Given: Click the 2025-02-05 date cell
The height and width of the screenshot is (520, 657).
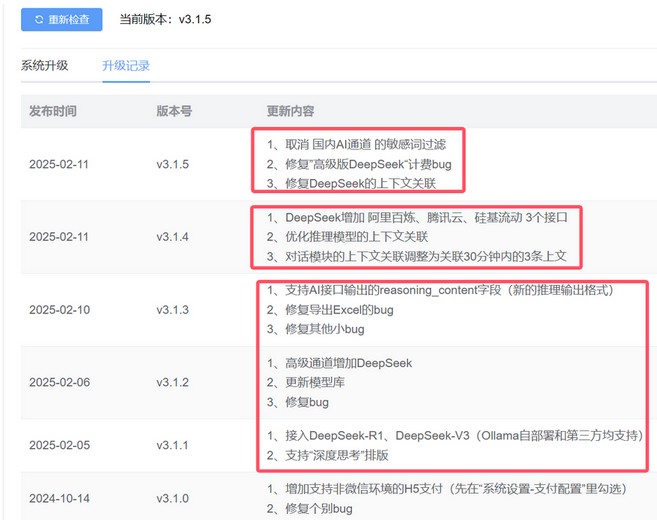Looking at the screenshot, I should coord(59,445).
